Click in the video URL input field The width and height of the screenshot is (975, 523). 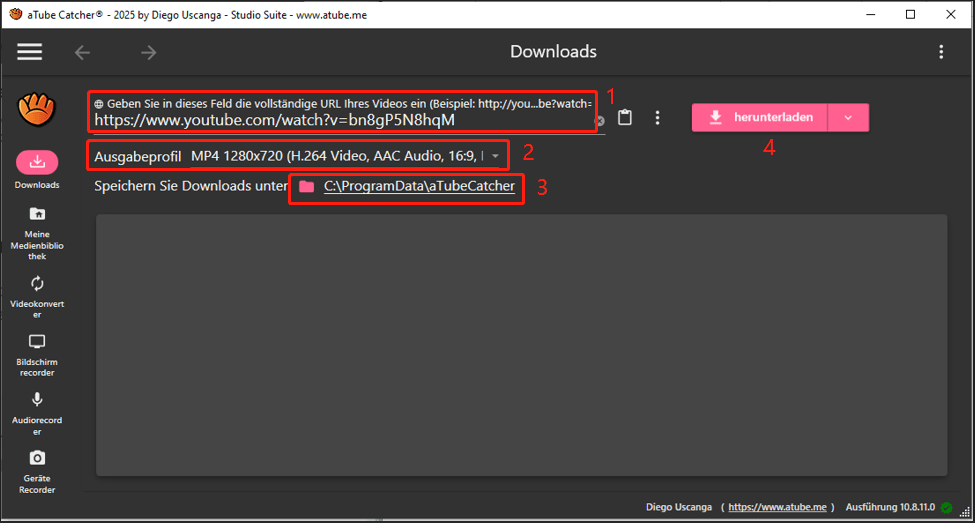pos(342,119)
